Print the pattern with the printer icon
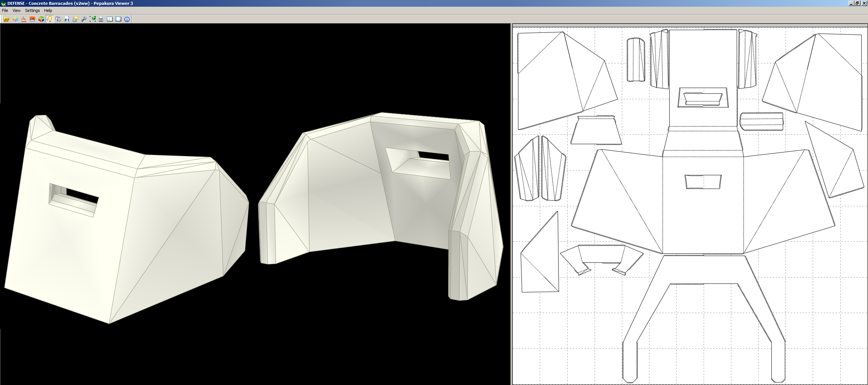The width and height of the screenshot is (868, 385). 101,19
